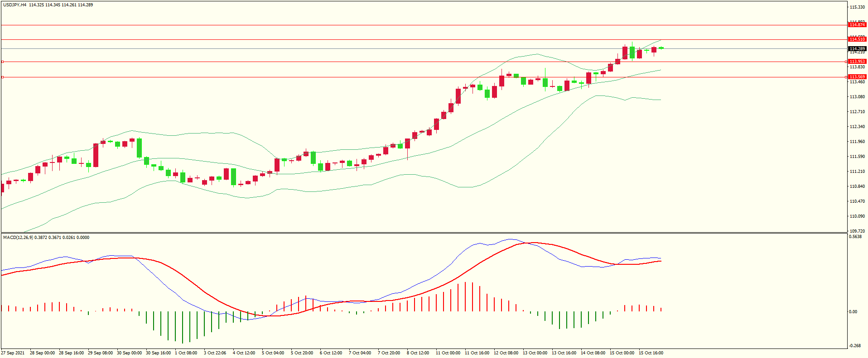Click right-end handle of the 113.569 line

tap(846, 77)
